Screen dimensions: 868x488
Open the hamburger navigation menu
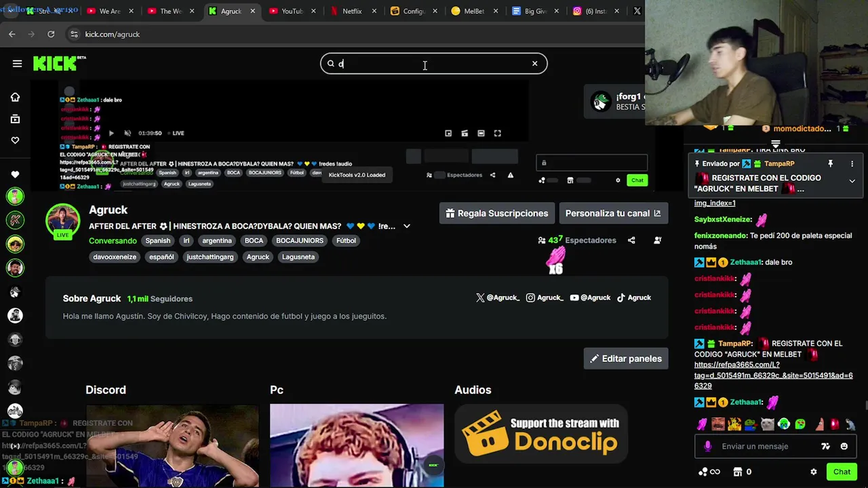coord(17,64)
